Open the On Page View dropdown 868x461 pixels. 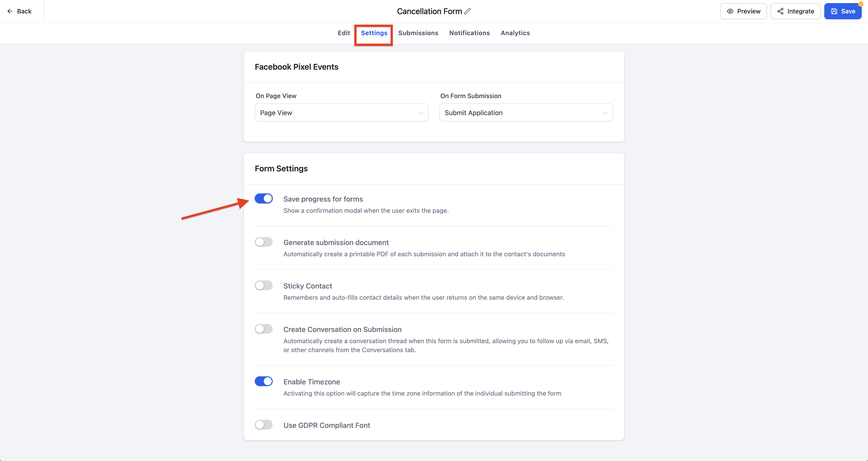(341, 112)
